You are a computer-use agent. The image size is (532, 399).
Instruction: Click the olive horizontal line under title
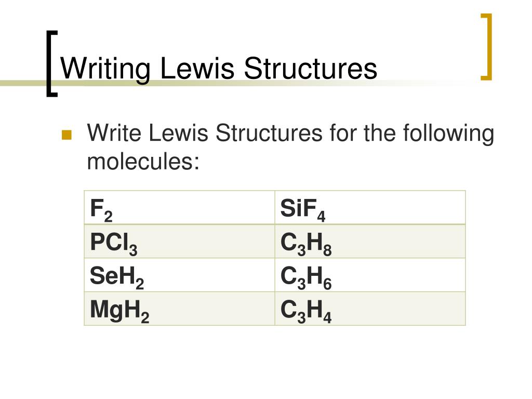point(217,83)
